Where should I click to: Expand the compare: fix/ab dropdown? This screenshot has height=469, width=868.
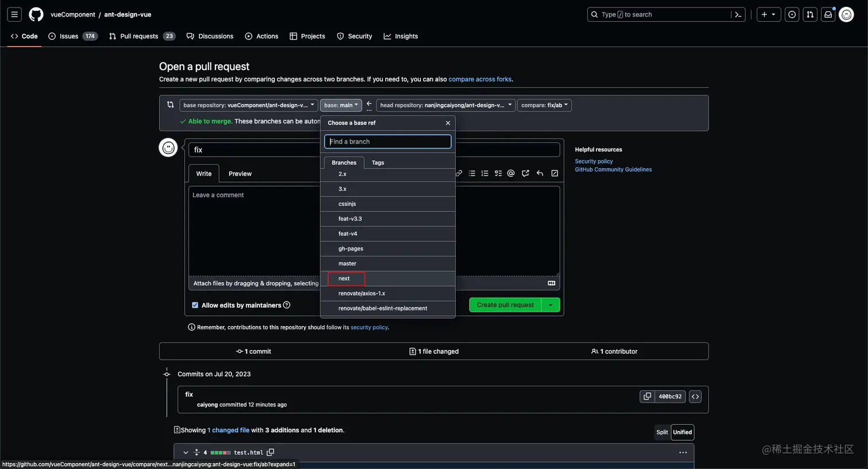tap(544, 105)
